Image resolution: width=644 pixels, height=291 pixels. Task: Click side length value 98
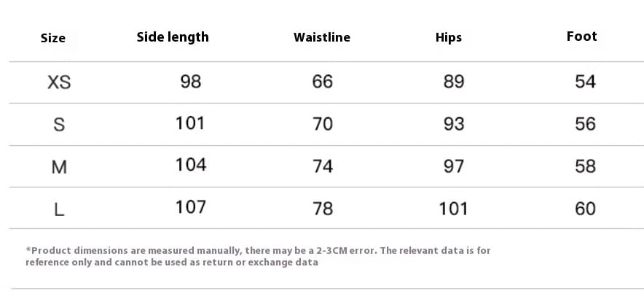pos(191,82)
